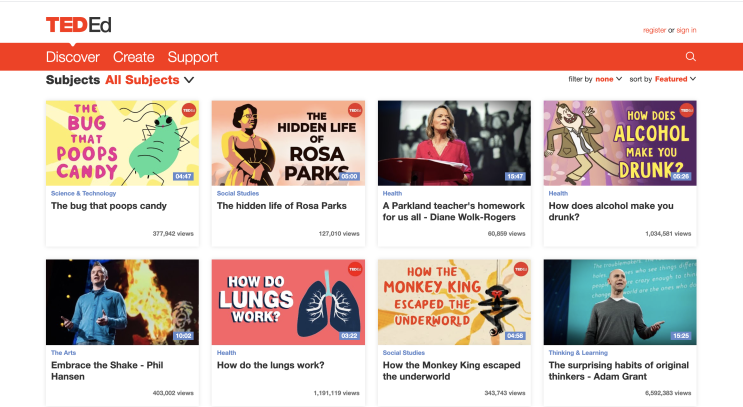Image resolution: width=743 pixels, height=407 pixels.
Task: Click the TED-Ed logo
Action: click(x=78, y=24)
